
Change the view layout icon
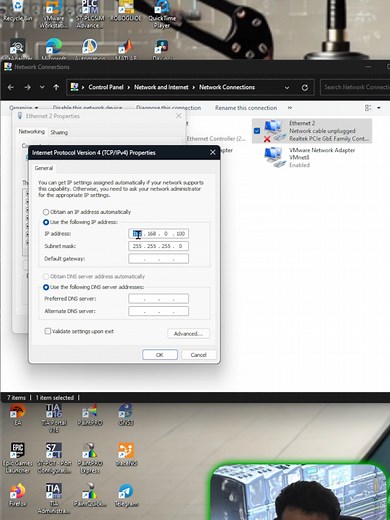click(x=368, y=108)
